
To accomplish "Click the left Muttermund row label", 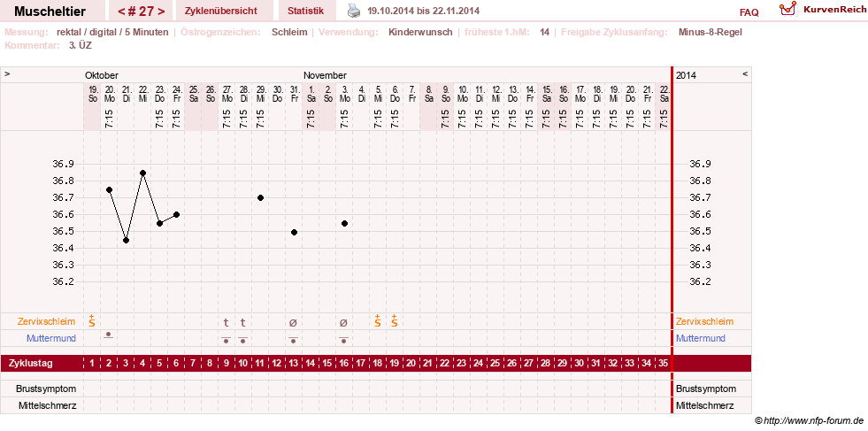I will tap(51, 338).
